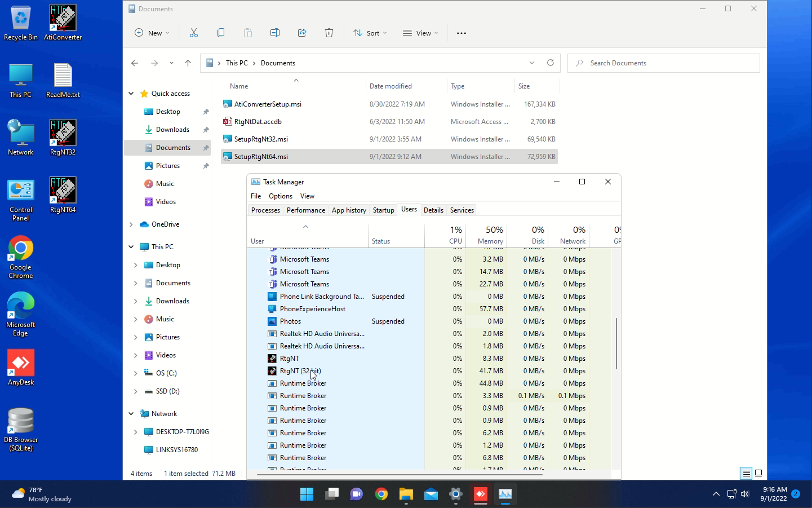Sort Task Manager by Memory column

click(486, 235)
